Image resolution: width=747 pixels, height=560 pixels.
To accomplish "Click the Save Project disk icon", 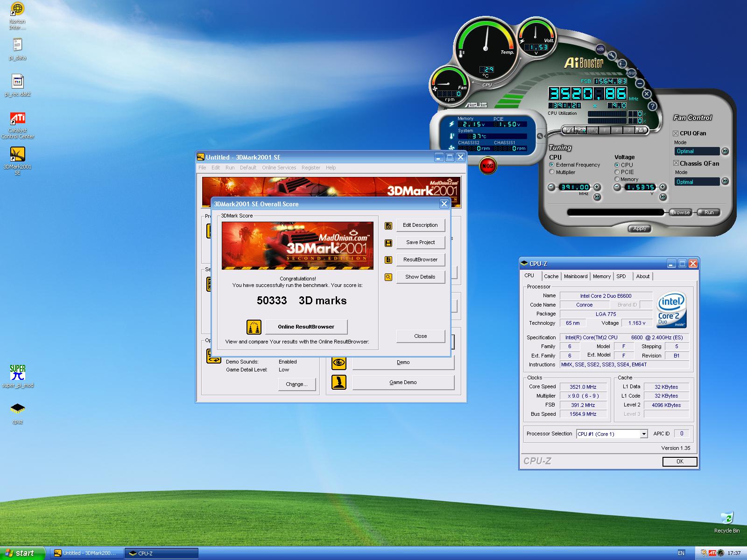I will 388,243.
